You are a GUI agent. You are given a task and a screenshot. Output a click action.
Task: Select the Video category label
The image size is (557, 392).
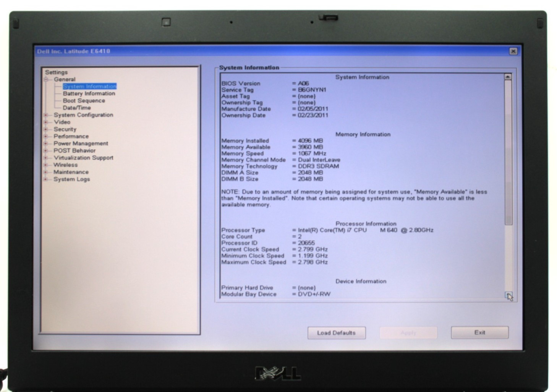click(x=62, y=122)
